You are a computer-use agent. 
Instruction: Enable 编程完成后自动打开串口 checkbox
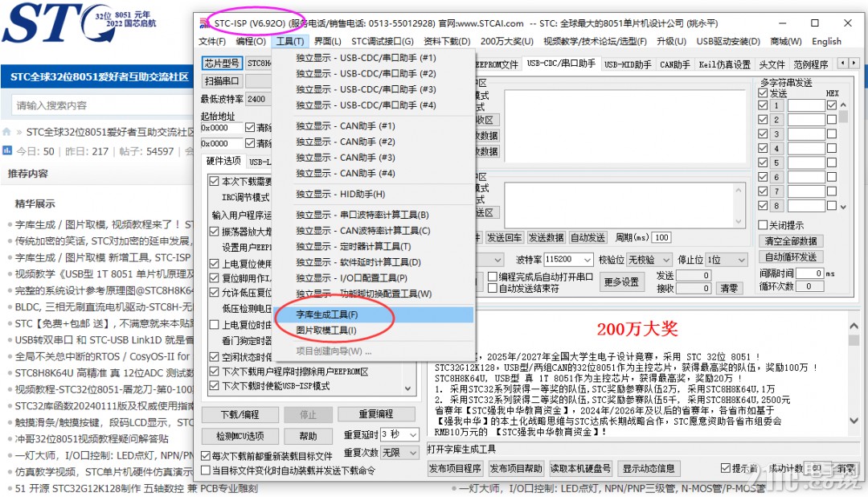493,277
